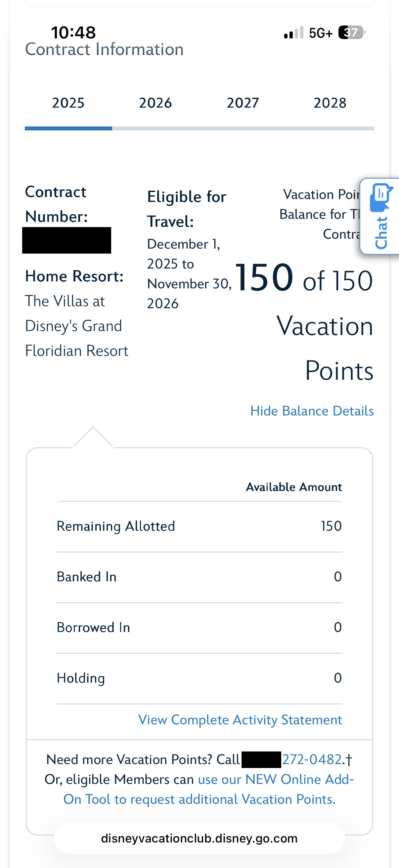The width and height of the screenshot is (399, 868).
Task: Tap the cellular signal strength bars
Action: point(293,33)
